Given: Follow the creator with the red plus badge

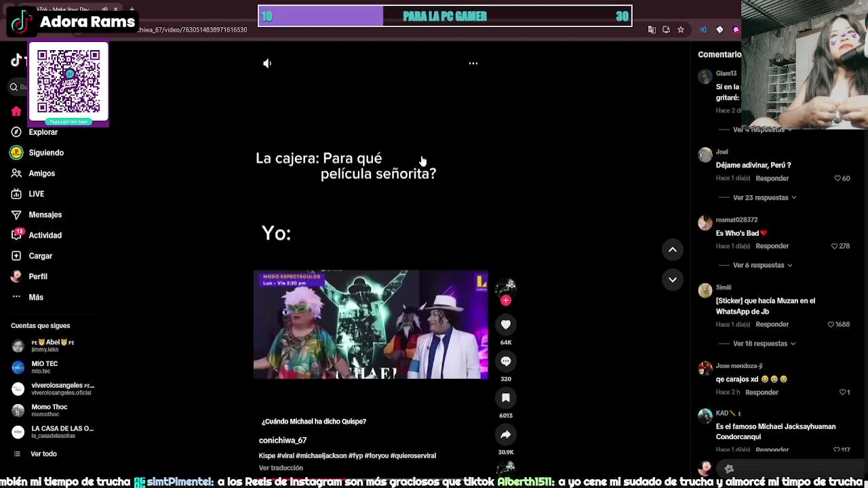Looking at the screenshot, I should pyautogui.click(x=506, y=300).
